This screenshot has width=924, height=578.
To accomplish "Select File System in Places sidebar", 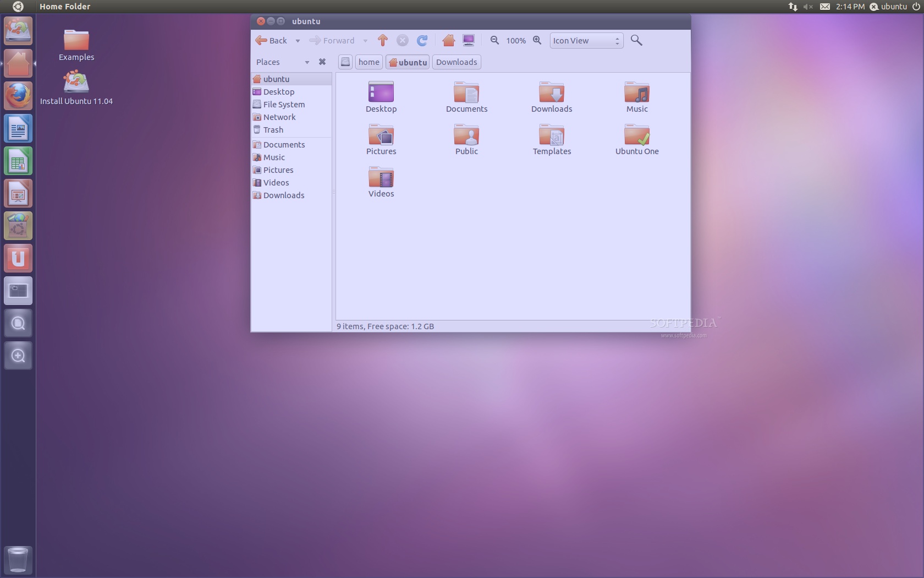I will click(291, 104).
